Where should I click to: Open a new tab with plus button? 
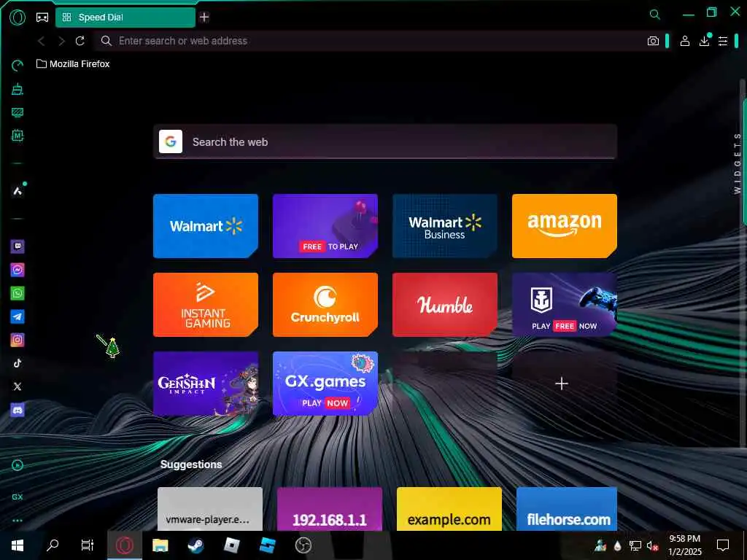pos(204,17)
